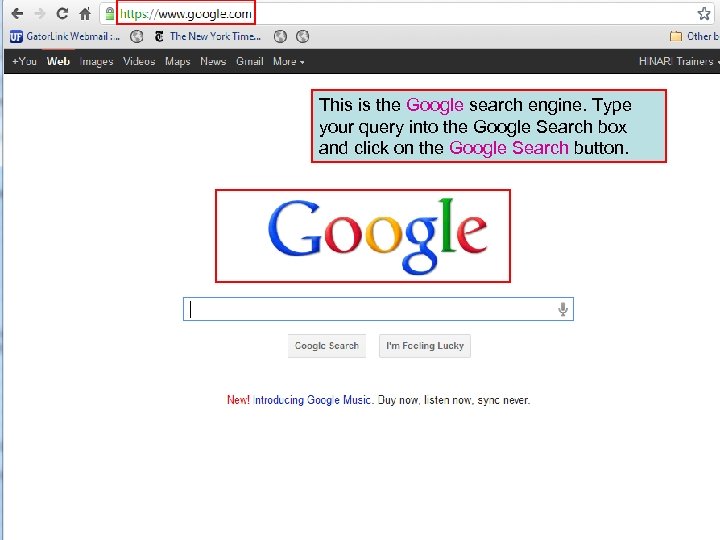720x540 pixels.
Task: Open The New York Times bookmark
Action: coord(208,36)
